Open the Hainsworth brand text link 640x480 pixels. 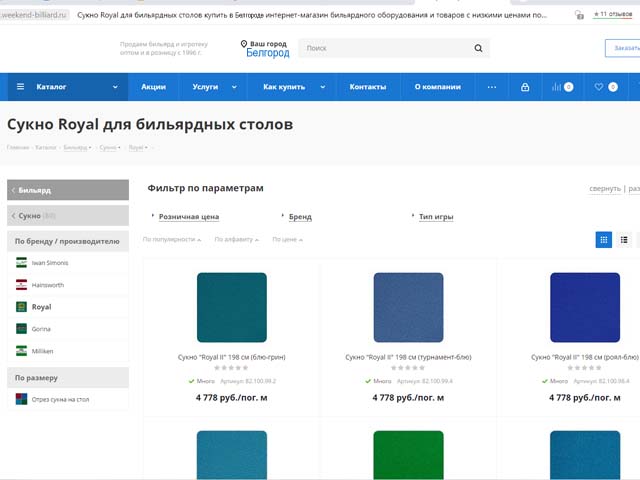(x=48, y=285)
